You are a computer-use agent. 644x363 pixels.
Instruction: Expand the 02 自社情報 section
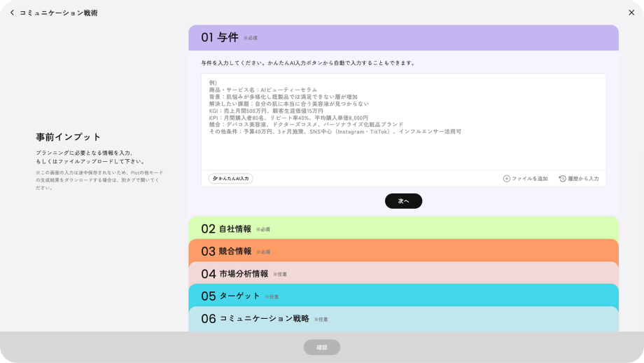[x=403, y=228]
